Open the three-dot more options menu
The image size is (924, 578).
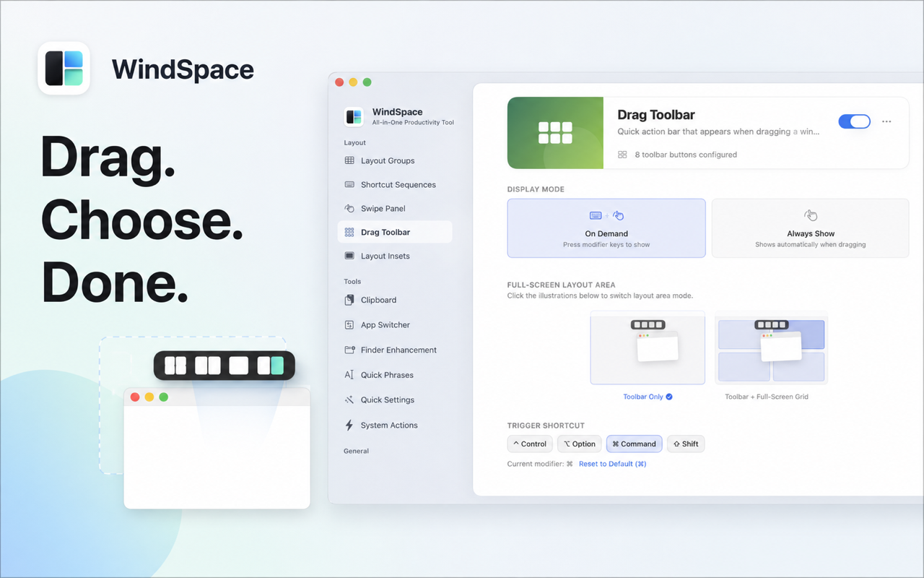click(x=886, y=121)
